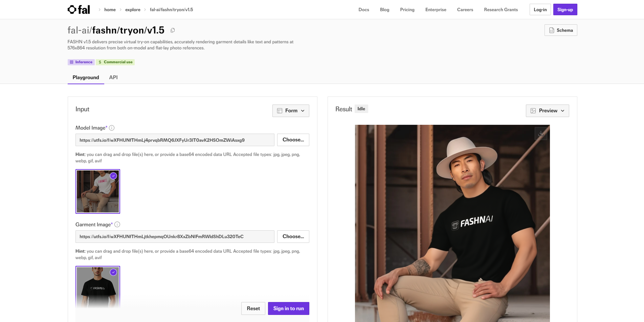Switch to the API tab
The width and height of the screenshot is (644, 322).
(x=113, y=77)
